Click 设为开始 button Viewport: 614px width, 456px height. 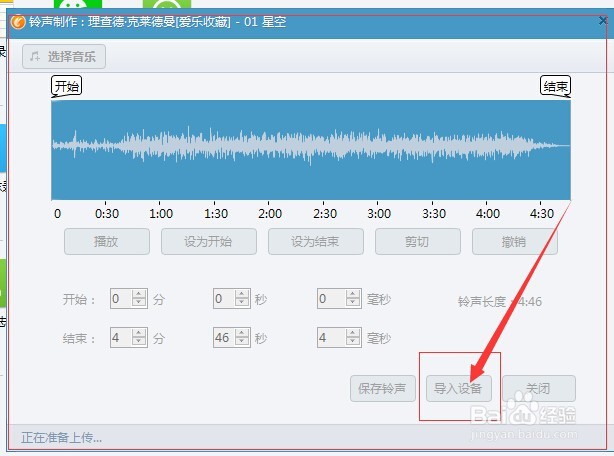209,242
